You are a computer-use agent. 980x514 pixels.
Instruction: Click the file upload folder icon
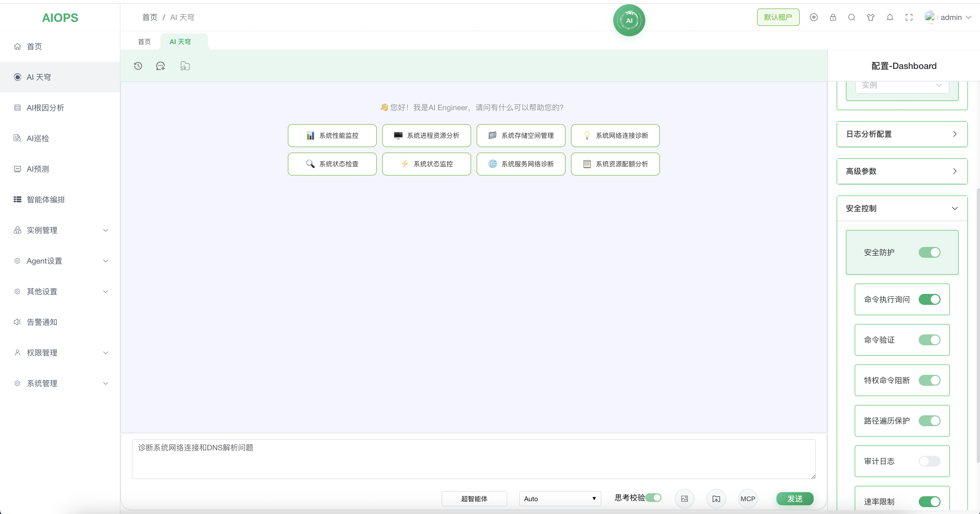click(716, 498)
